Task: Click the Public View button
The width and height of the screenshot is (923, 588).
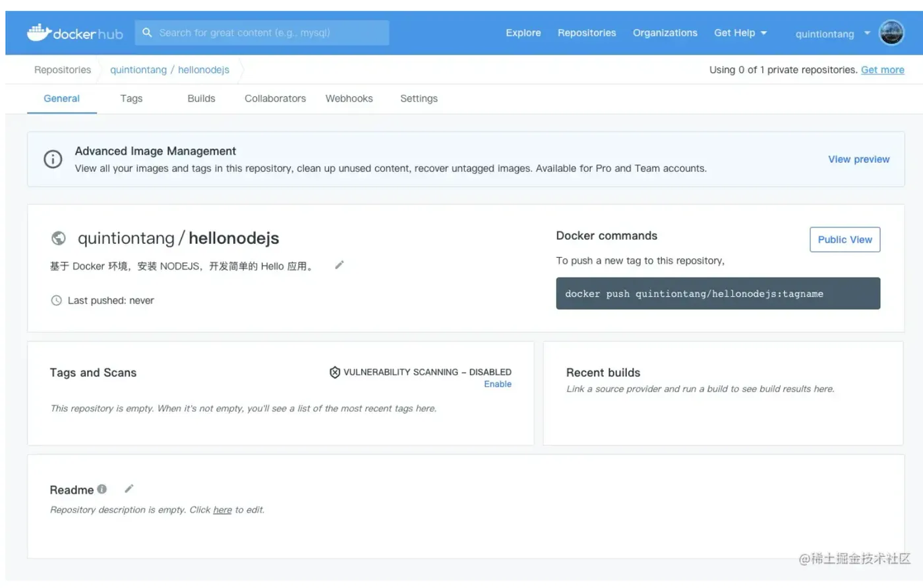Action: (x=845, y=239)
